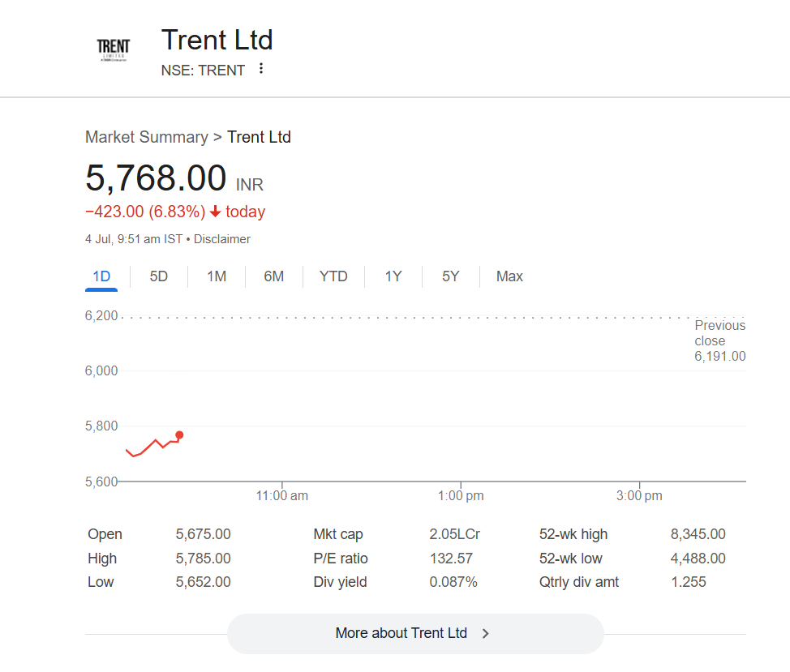
Task: Click the Market Summary breadcrumb link
Action: pos(147,137)
